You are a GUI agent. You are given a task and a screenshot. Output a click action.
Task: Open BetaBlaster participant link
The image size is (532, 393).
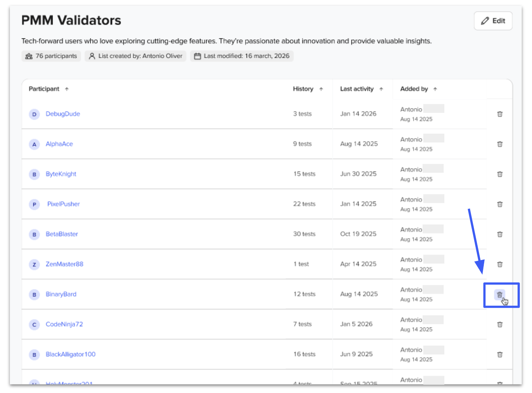(62, 234)
